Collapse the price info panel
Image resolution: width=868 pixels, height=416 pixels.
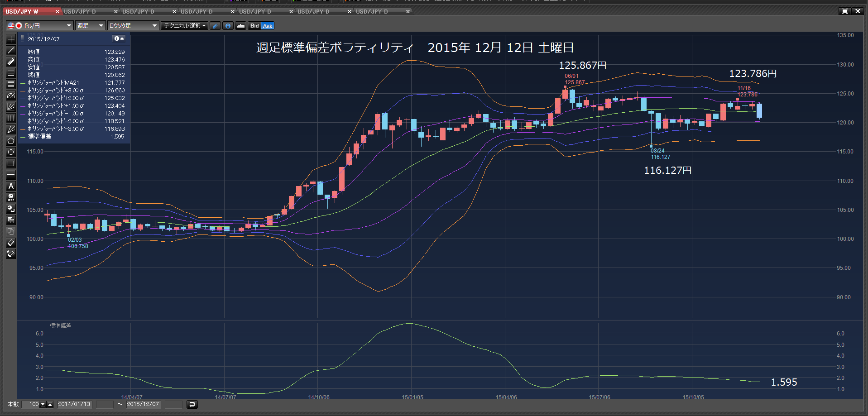pos(119,39)
